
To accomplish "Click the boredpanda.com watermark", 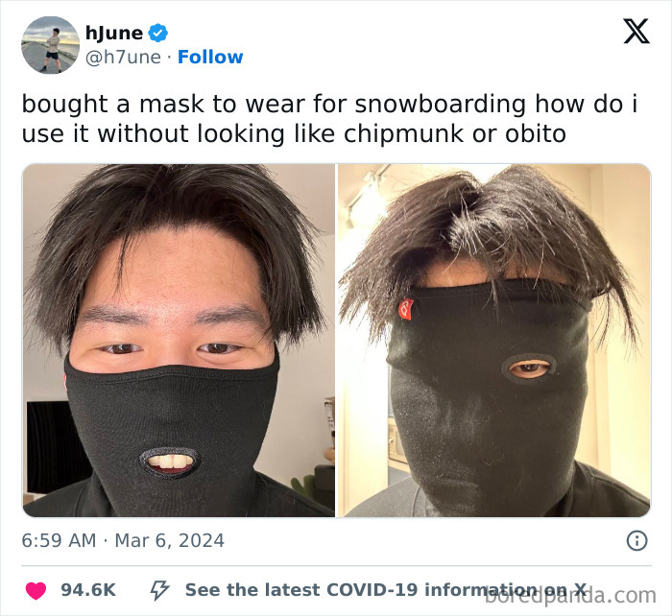I will click(x=570, y=596).
